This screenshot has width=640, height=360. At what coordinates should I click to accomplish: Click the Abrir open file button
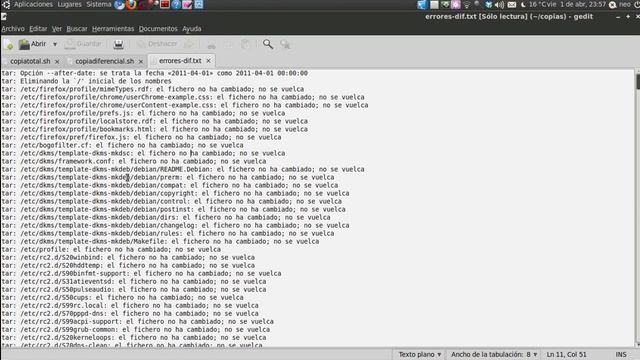click(x=33, y=44)
